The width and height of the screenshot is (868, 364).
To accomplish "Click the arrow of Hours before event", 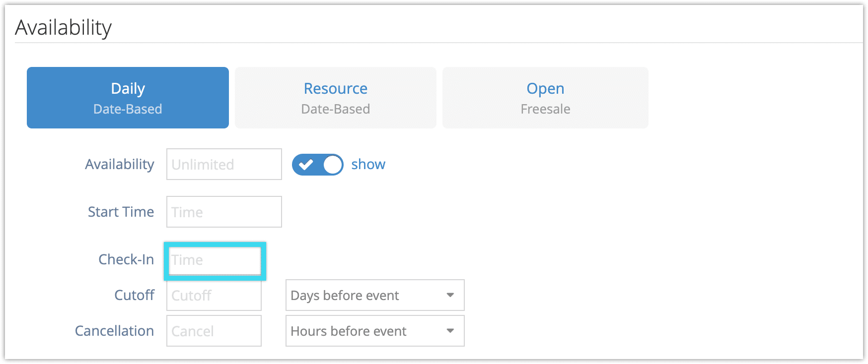I will click(x=450, y=331).
